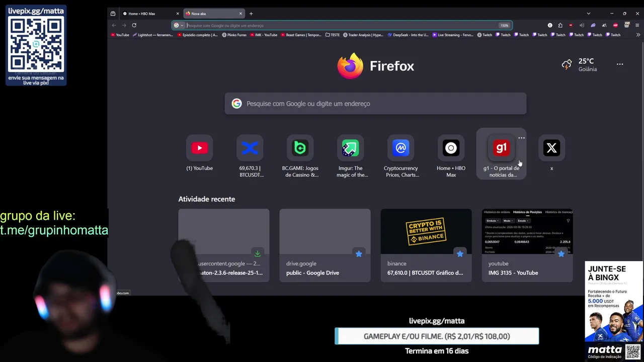
Task: Click the purple extension icon in toolbar
Action: pos(593,25)
